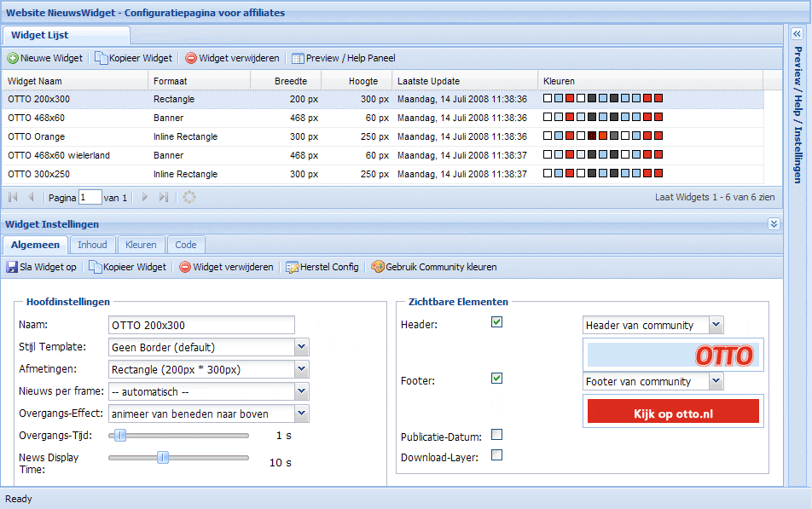Image resolution: width=812 pixels, height=509 pixels.
Task: Enable the Download-Layer checkbox
Action: [x=496, y=455]
